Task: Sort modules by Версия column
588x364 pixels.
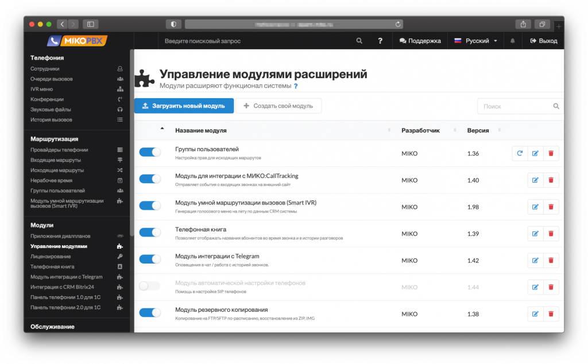Action: click(478, 130)
